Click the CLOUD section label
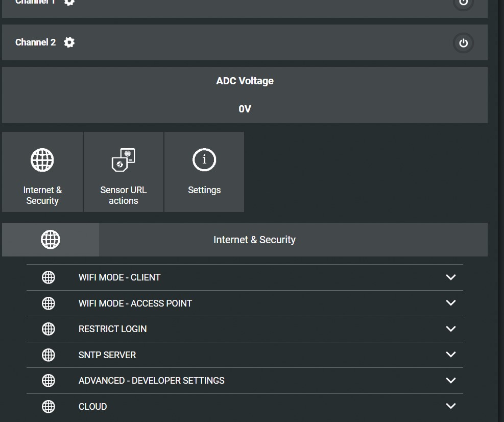Screen dimensions: 504x422 click(92, 407)
